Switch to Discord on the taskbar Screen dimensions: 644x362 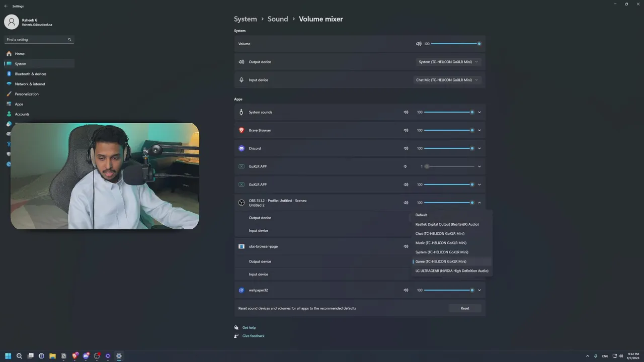(86, 356)
